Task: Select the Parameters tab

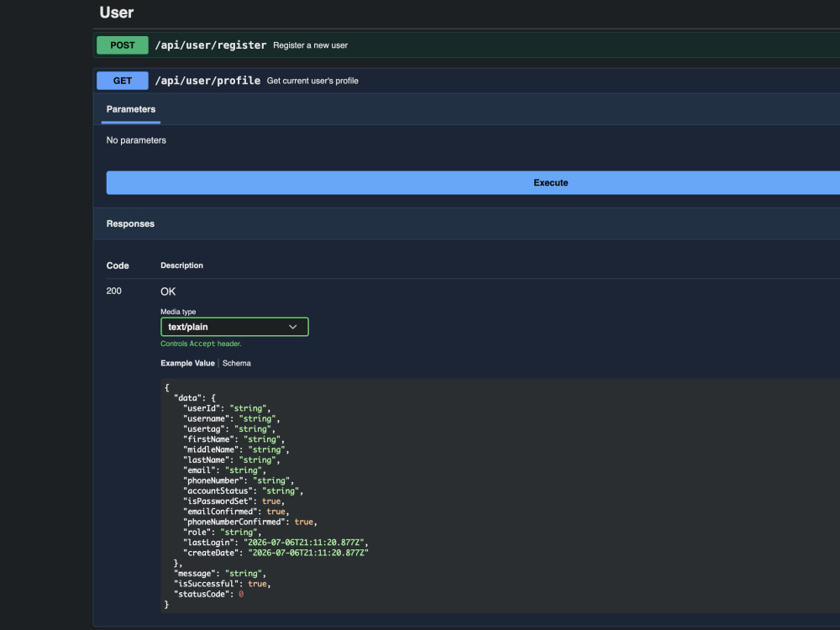Action: coord(131,109)
